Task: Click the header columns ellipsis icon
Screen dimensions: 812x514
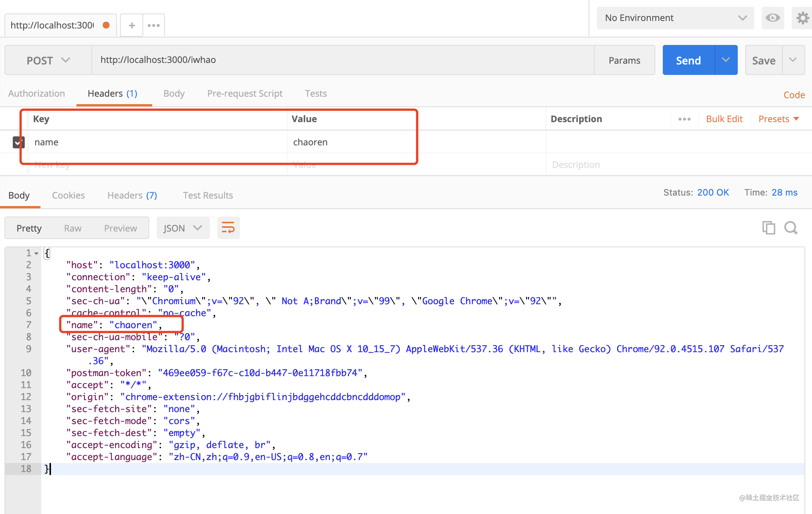Action: (684, 119)
